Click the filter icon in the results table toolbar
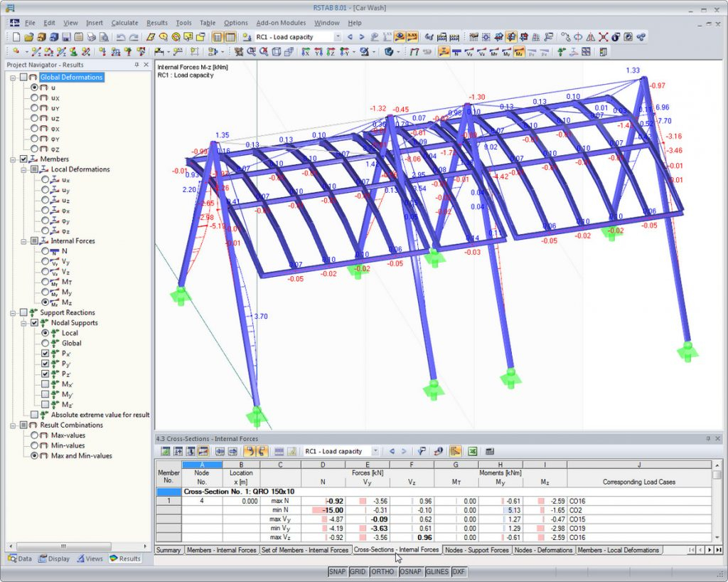Viewport: 728px width, 582px height. 421,451
